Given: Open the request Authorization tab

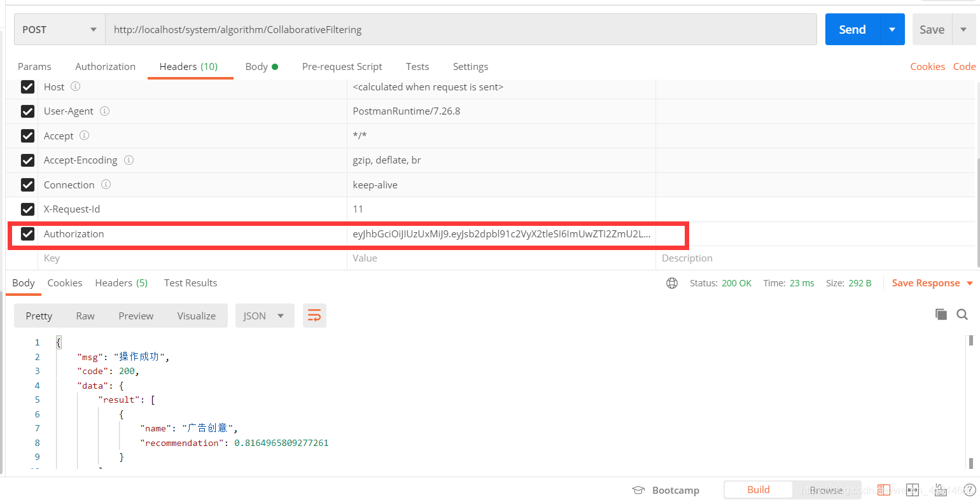Looking at the screenshot, I should (105, 66).
